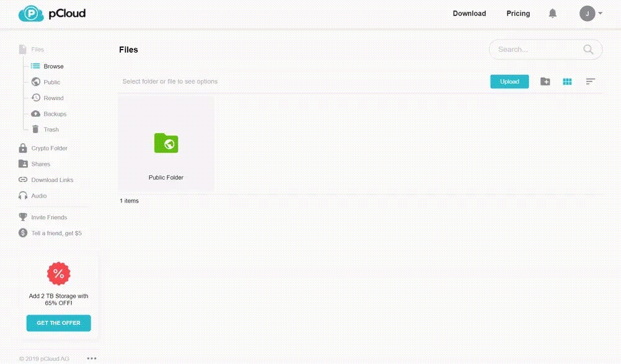This screenshot has width=621, height=364.
Task: Open the 65% OFF storage badge
Action: (58, 274)
